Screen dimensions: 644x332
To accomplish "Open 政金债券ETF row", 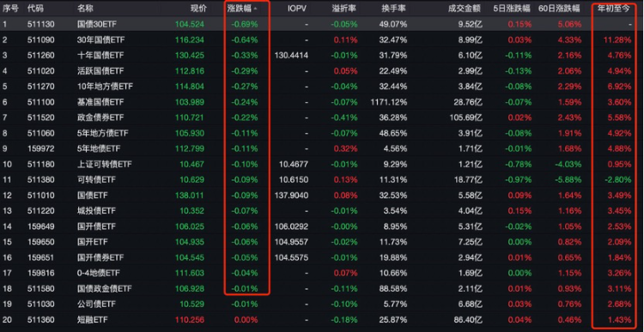I will click(x=322, y=118).
